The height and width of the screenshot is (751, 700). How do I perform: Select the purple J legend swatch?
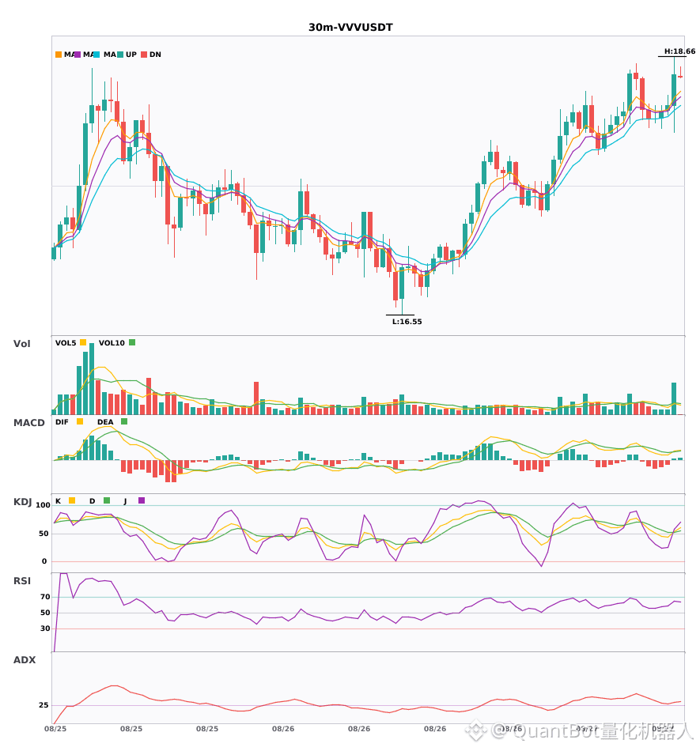(142, 500)
